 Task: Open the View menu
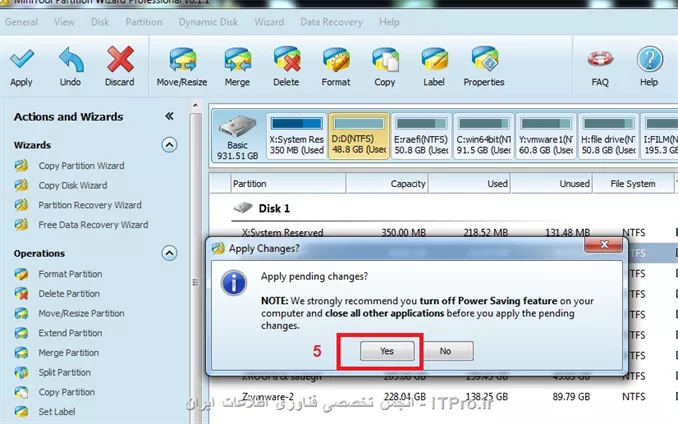tap(64, 22)
